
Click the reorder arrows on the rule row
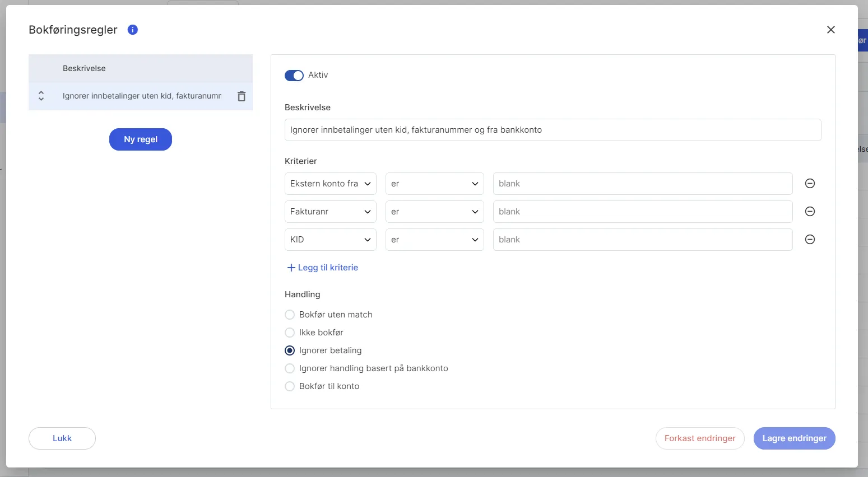(x=41, y=96)
